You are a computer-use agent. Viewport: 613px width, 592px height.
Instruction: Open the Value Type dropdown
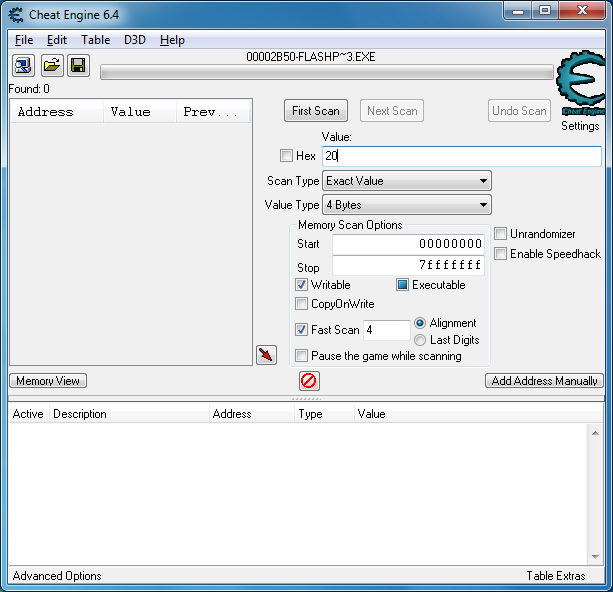coord(407,205)
